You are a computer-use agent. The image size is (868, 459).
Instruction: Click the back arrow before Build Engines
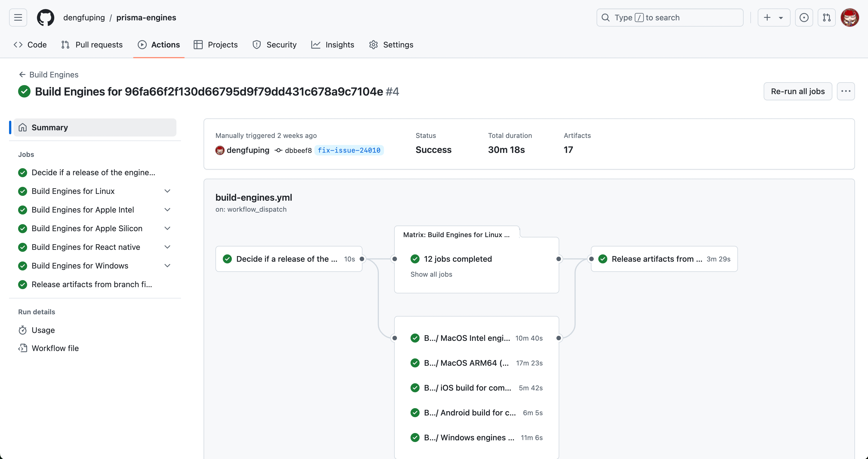pos(22,74)
